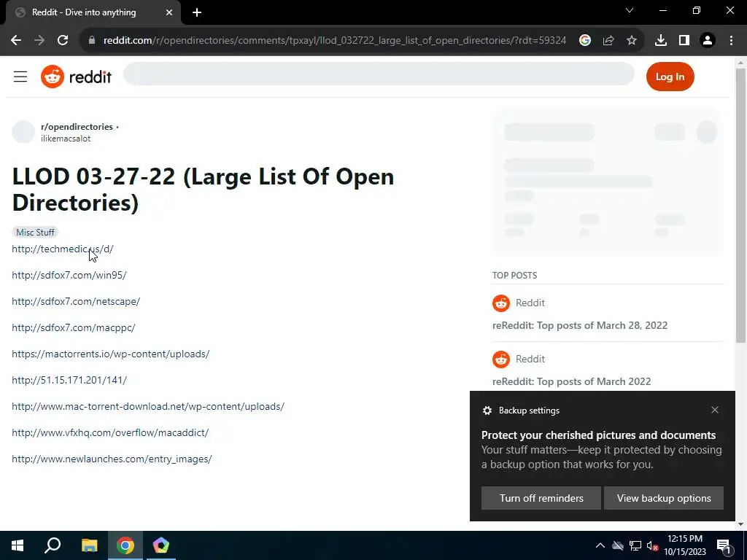Open sdfox7.com/win95/ link
This screenshot has height=560, width=747.
click(x=69, y=275)
